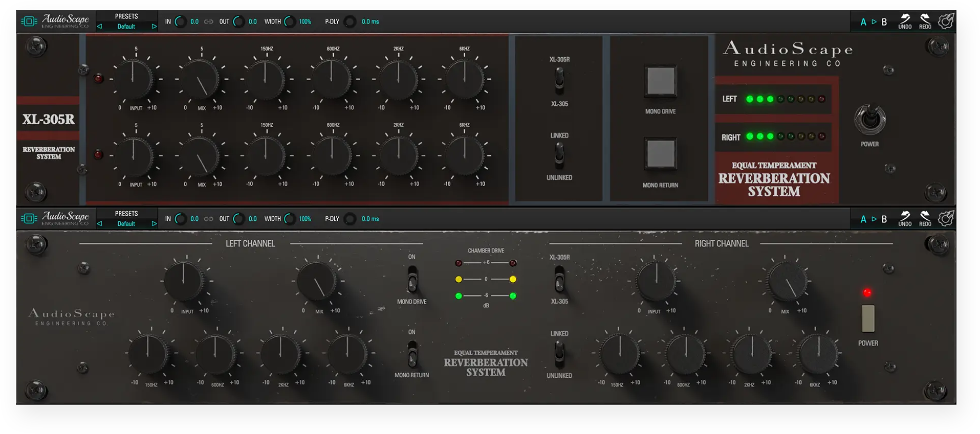This screenshot has height=434, width=980.
Task: Click Right Channel MIX knob on bottom unit
Action: (x=787, y=281)
